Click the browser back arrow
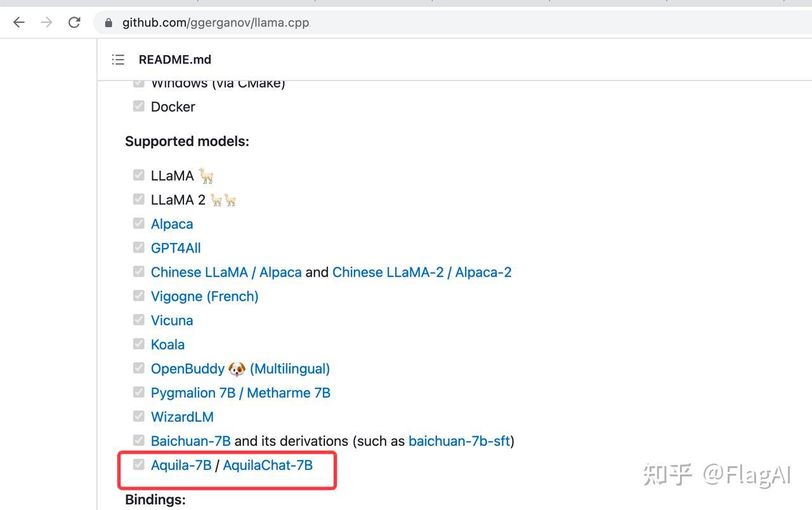The width and height of the screenshot is (812, 510). 19,23
